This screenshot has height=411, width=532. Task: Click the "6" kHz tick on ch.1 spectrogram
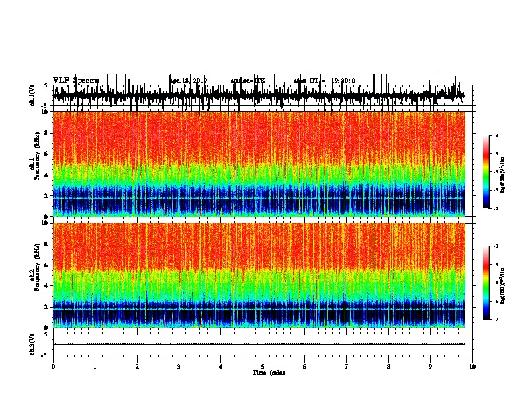pyautogui.click(x=47, y=154)
